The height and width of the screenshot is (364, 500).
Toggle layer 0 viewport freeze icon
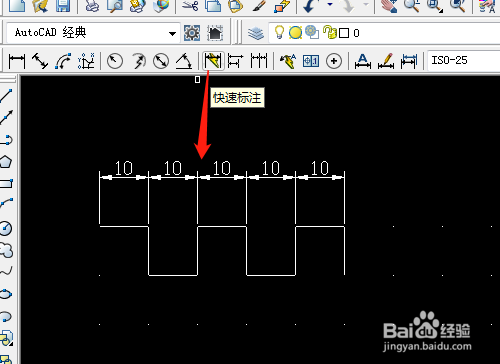point(312,32)
